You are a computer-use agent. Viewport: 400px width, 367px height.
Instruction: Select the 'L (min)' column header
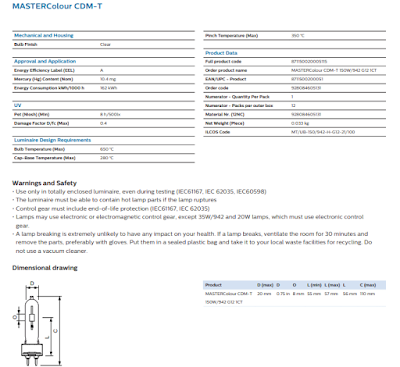(x=314, y=285)
